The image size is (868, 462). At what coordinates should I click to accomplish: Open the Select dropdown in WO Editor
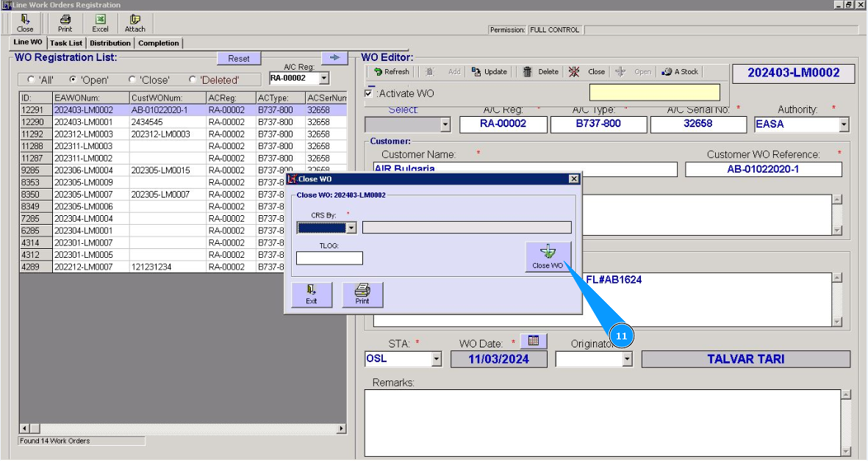tap(445, 124)
